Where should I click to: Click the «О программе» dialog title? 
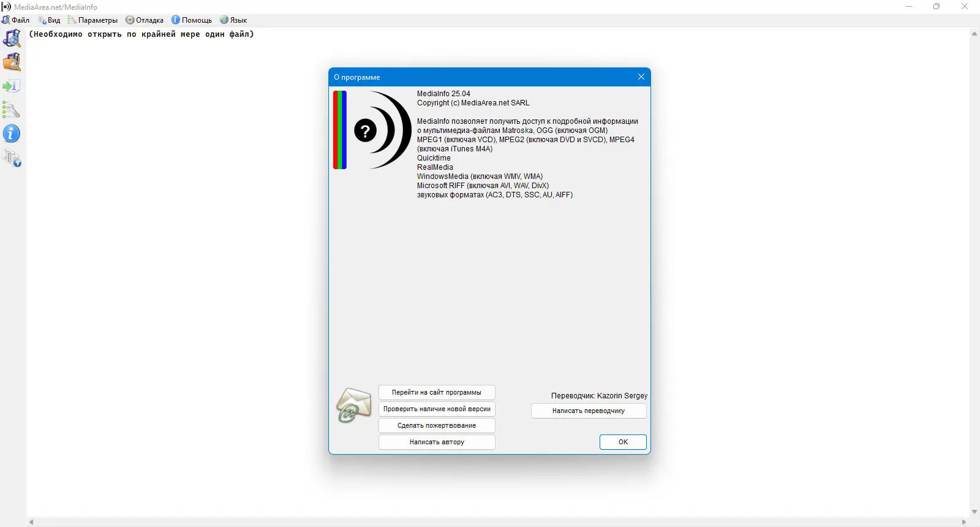[357, 77]
